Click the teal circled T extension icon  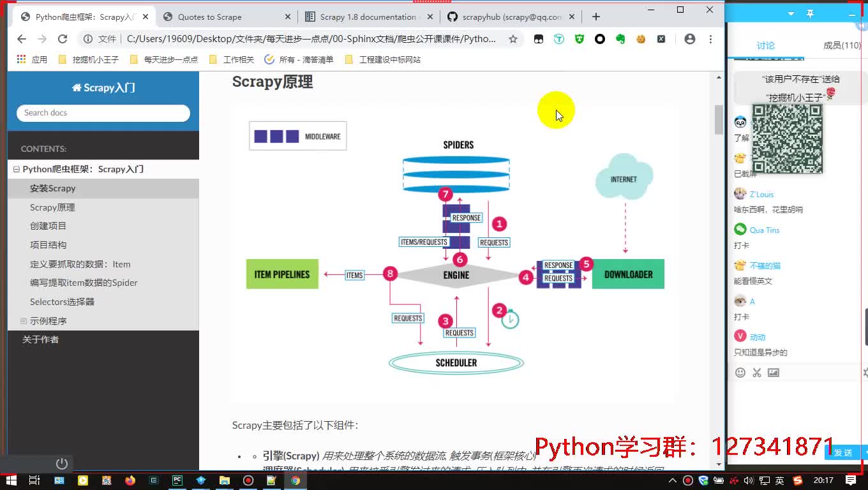pyautogui.click(x=559, y=39)
